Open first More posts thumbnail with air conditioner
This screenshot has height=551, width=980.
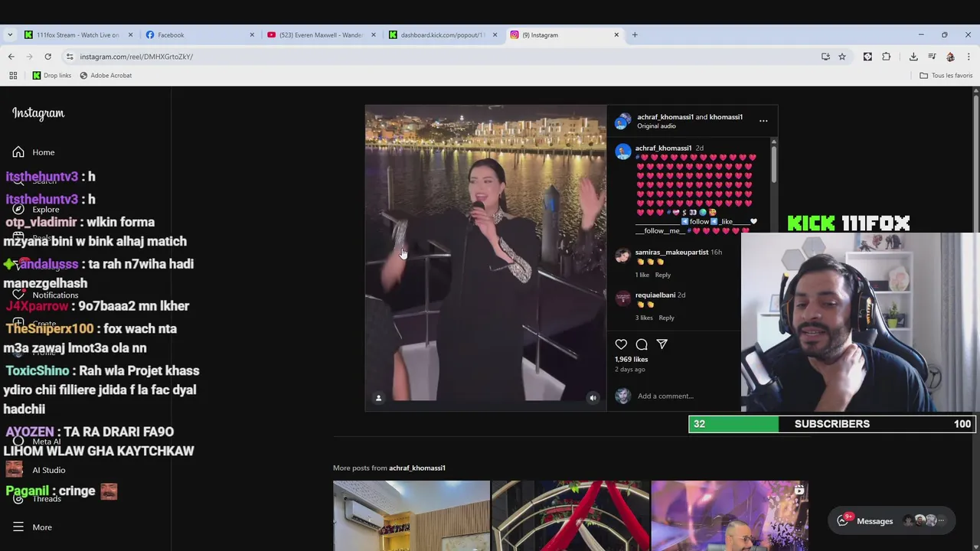(411, 515)
